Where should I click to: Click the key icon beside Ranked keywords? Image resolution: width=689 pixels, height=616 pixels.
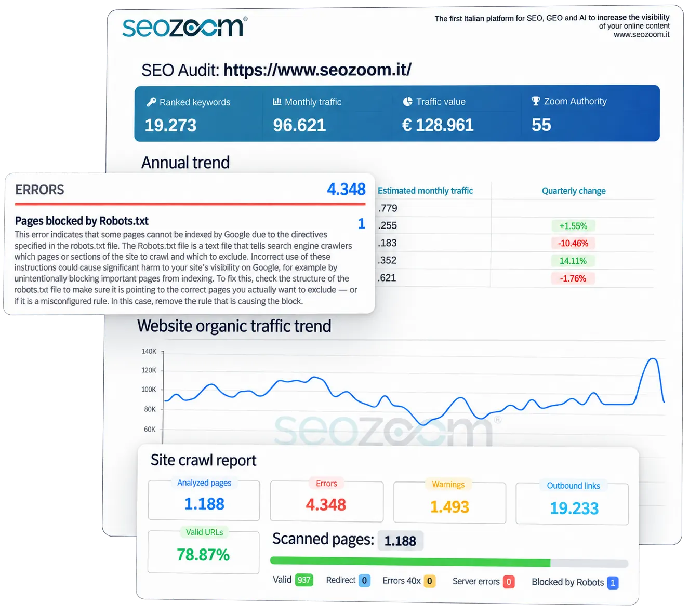coord(151,102)
